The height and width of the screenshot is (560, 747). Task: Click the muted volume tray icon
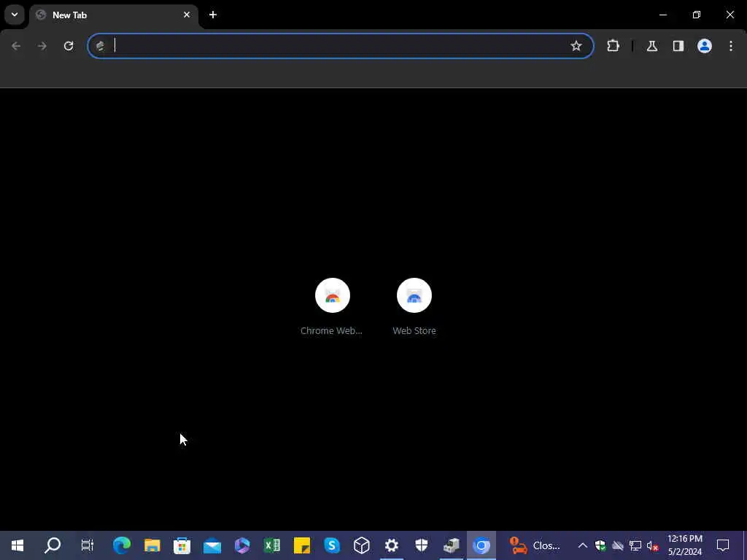point(653,545)
